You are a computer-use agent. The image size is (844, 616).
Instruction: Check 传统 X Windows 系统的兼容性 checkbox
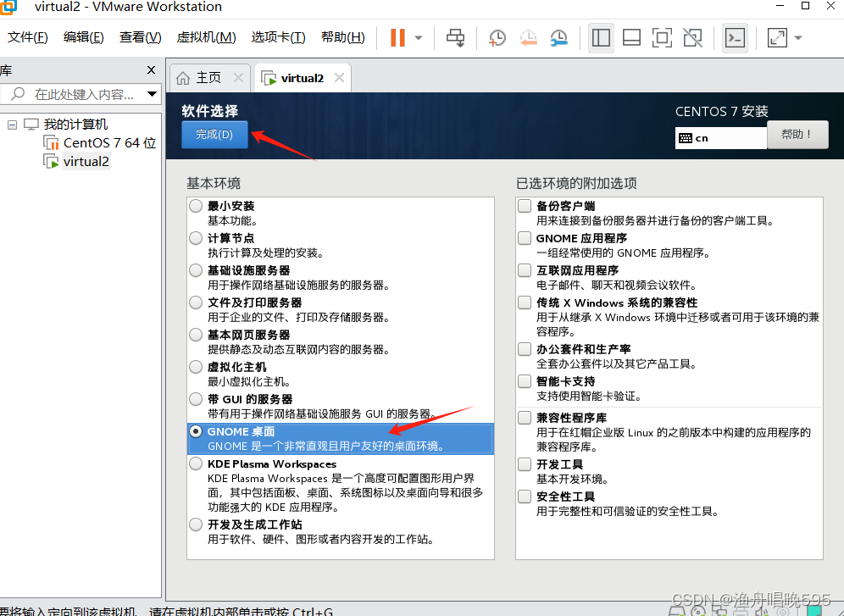[x=525, y=302]
